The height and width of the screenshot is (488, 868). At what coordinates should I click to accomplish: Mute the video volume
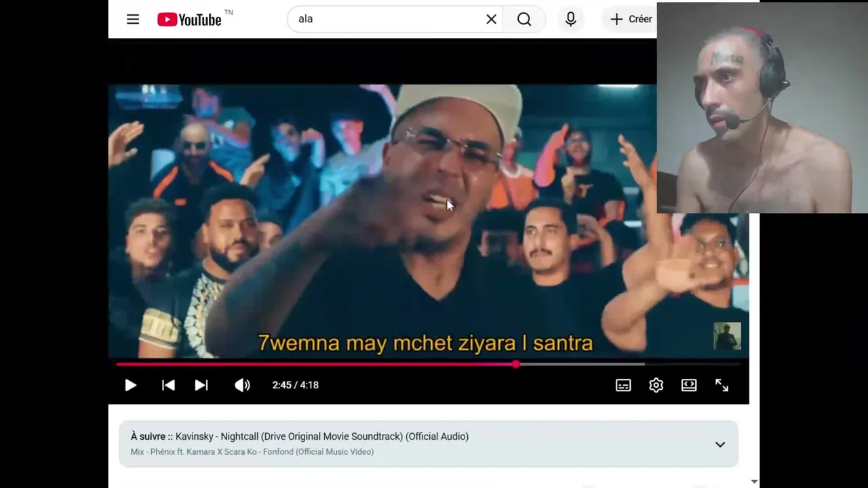[x=242, y=385]
